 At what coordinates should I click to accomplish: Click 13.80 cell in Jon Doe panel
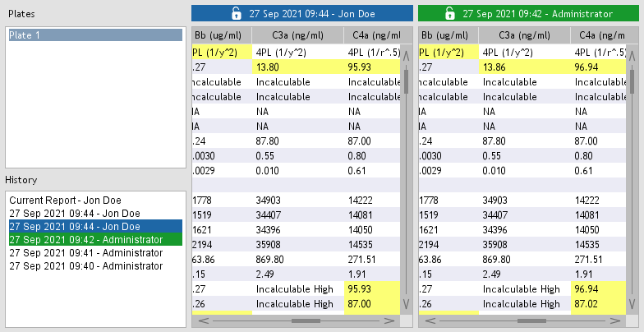tap(298, 67)
